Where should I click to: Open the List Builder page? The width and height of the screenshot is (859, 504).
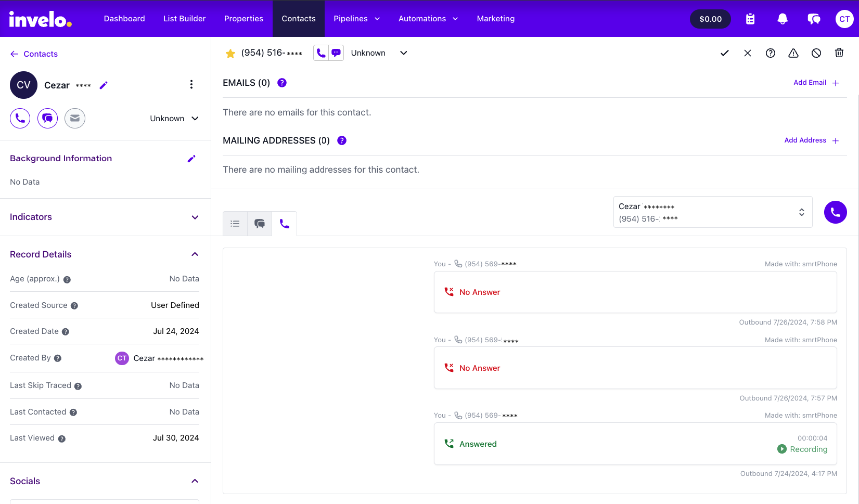(184, 19)
